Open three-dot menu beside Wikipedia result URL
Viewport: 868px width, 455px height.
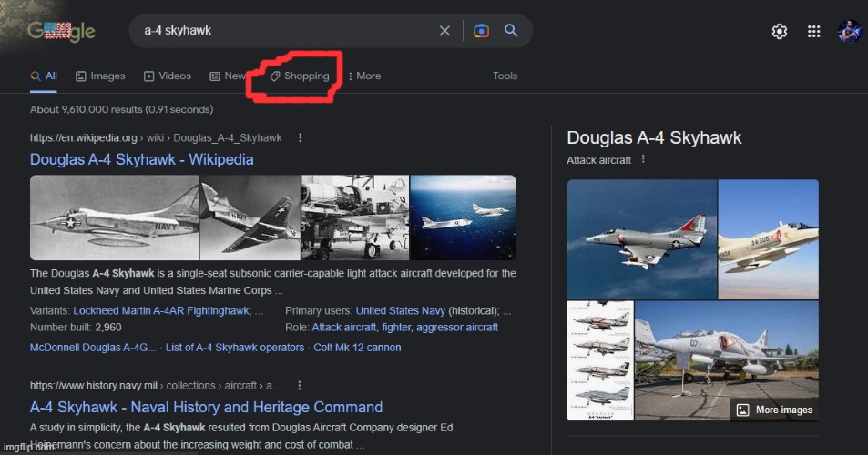(300, 137)
